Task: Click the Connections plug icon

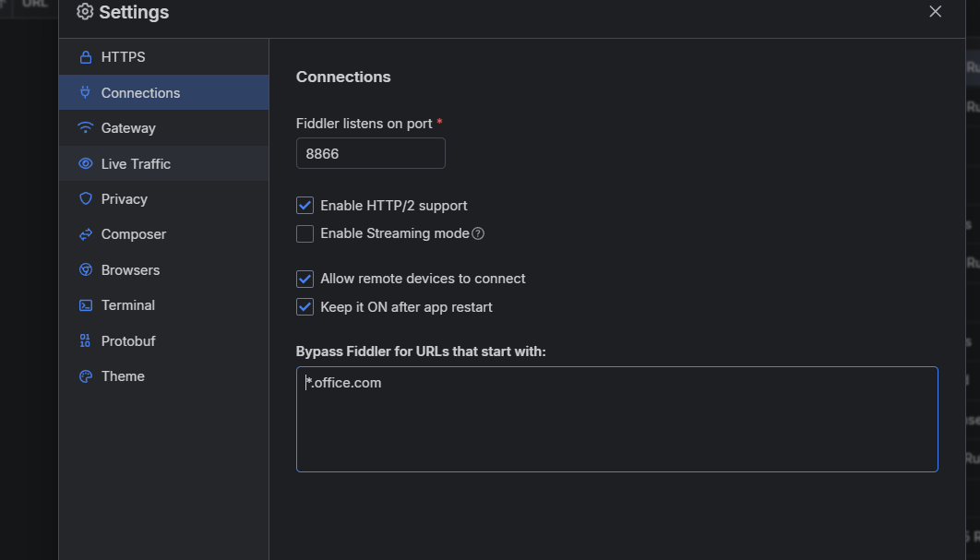Action: click(86, 92)
